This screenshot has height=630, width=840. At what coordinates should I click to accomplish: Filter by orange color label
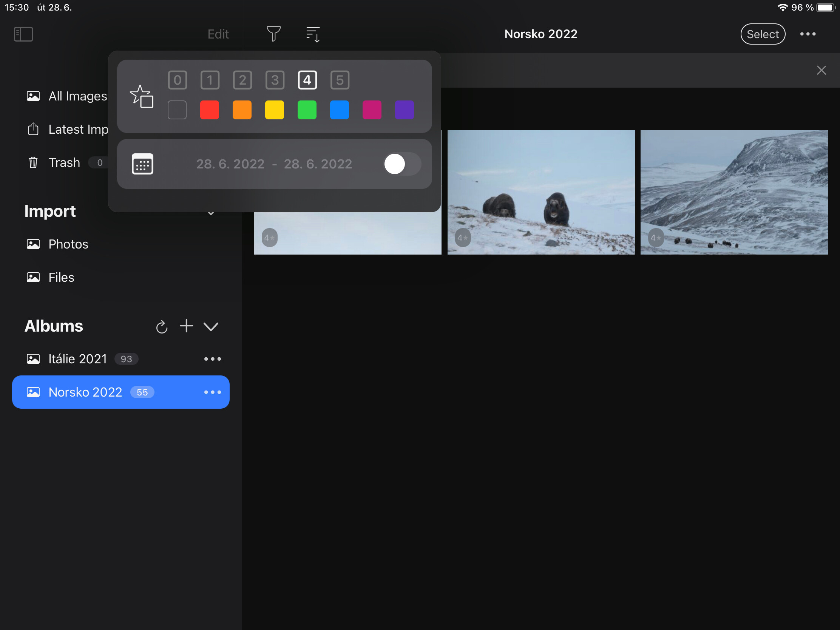pyautogui.click(x=242, y=110)
